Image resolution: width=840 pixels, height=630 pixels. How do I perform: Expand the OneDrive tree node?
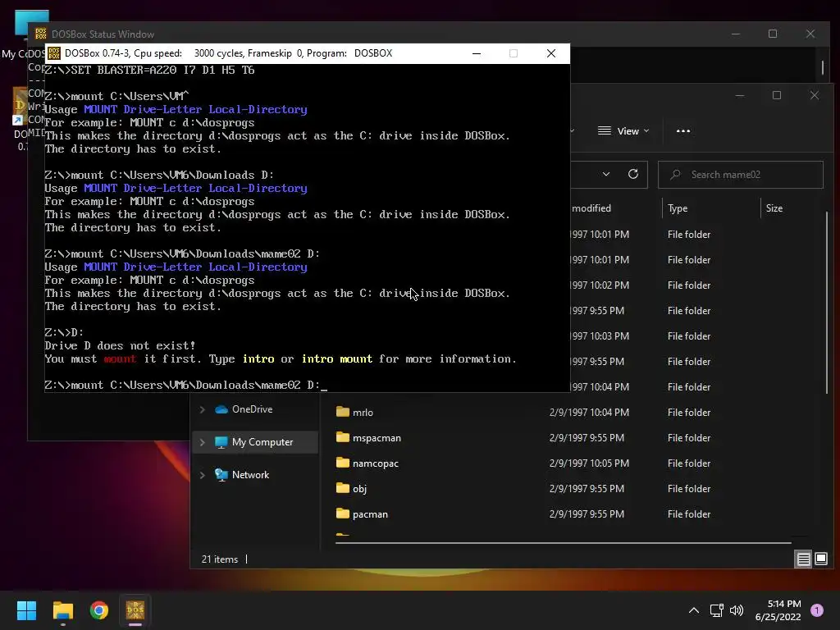(202, 409)
